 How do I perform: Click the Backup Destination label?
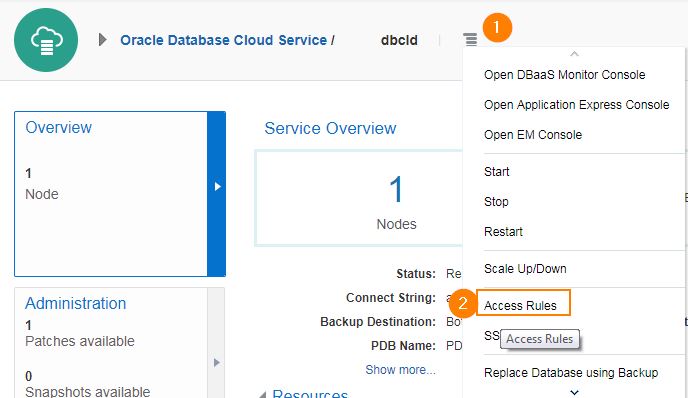point(377,322)
